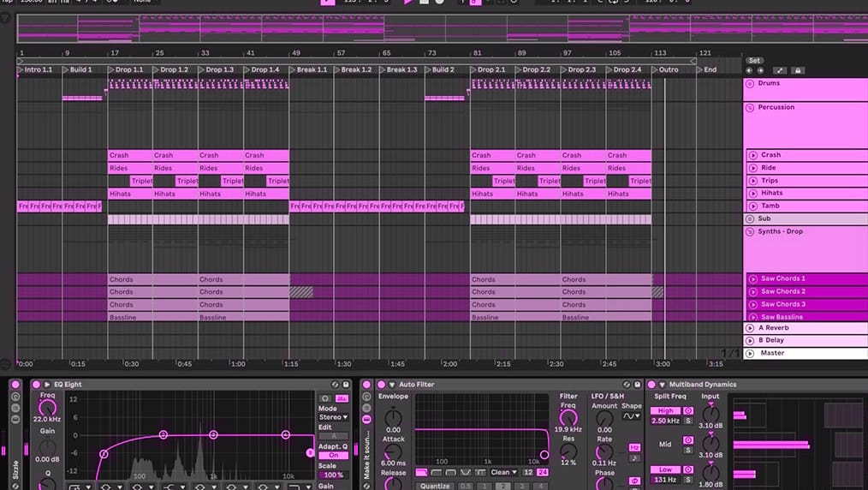Select first Crash clip at bar 17
The height and width of the screenshot is (490, 868).
130,156
